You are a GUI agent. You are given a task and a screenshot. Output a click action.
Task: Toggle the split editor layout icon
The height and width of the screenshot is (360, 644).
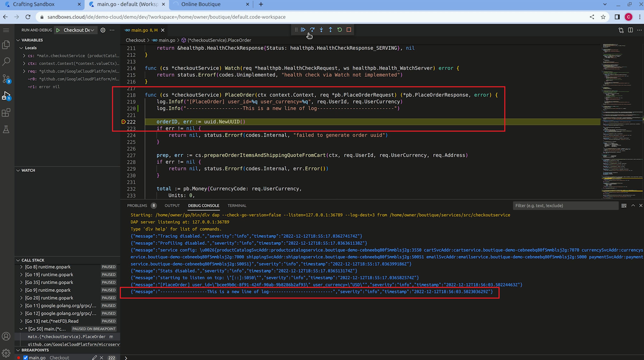tap(630, 30)
